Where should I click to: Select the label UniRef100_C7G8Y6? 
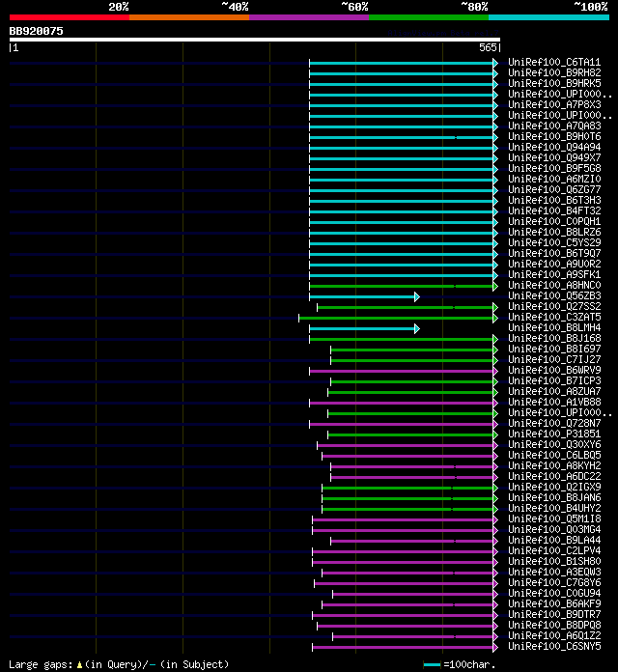pyautogui.click(x=554, y=582)
